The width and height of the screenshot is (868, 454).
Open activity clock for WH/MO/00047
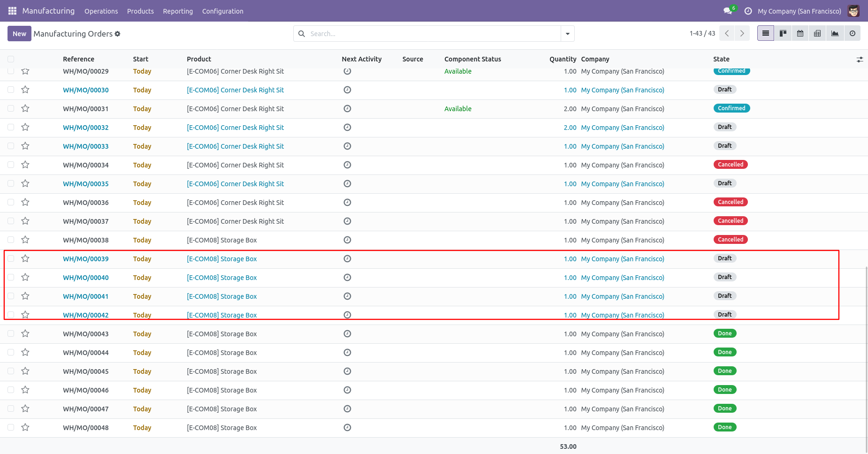point(347,409)
